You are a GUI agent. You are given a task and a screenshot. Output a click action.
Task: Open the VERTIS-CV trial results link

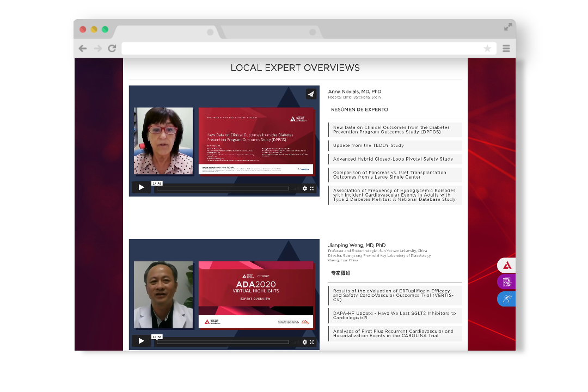tap(393, 295)
